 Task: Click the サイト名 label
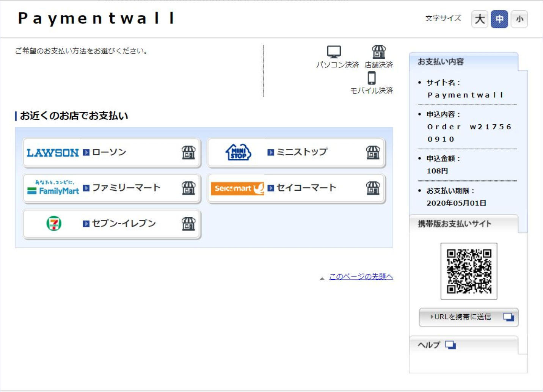443,83
